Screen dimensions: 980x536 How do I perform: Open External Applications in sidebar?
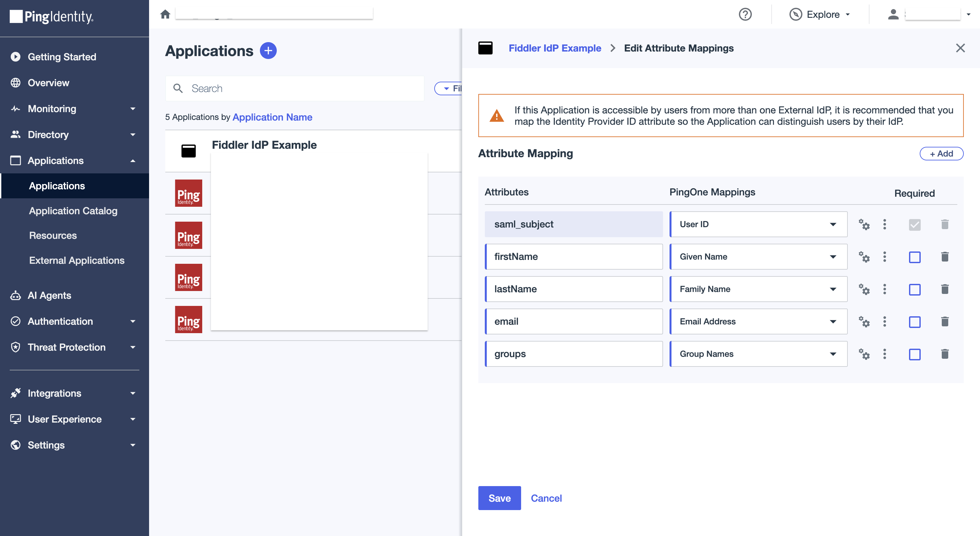[76, 260]
